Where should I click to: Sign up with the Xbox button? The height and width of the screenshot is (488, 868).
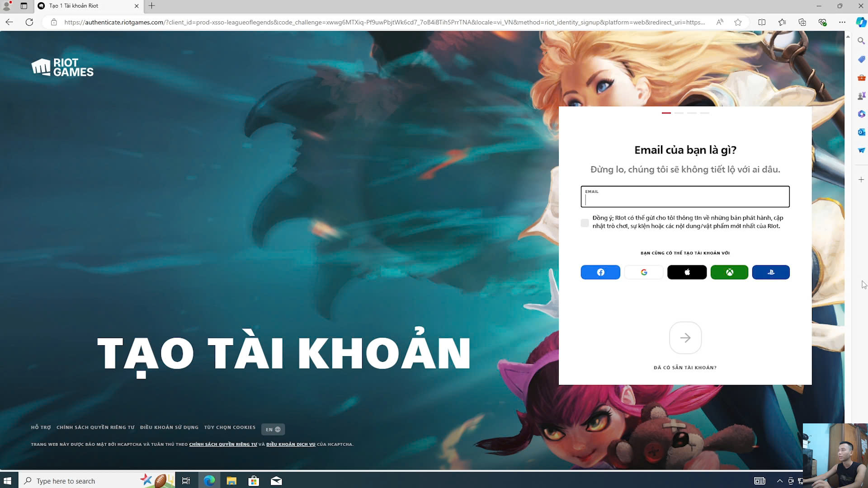[x=729, y=272]
